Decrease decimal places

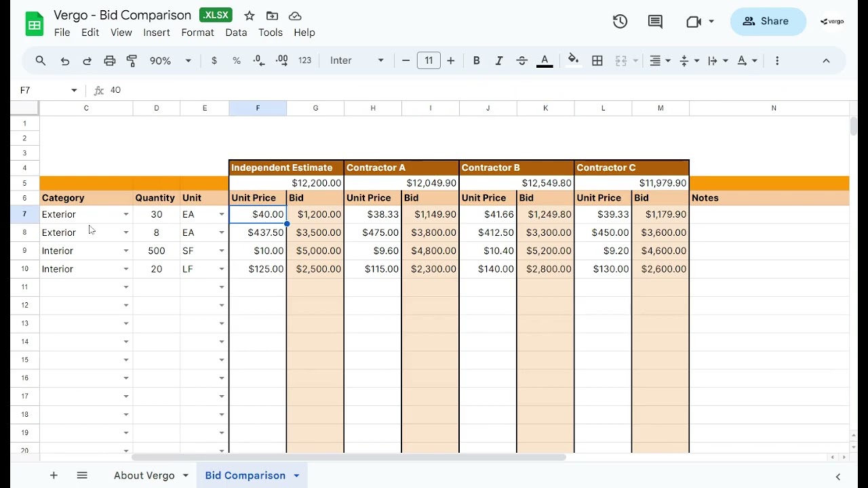(x=259, y=61)
